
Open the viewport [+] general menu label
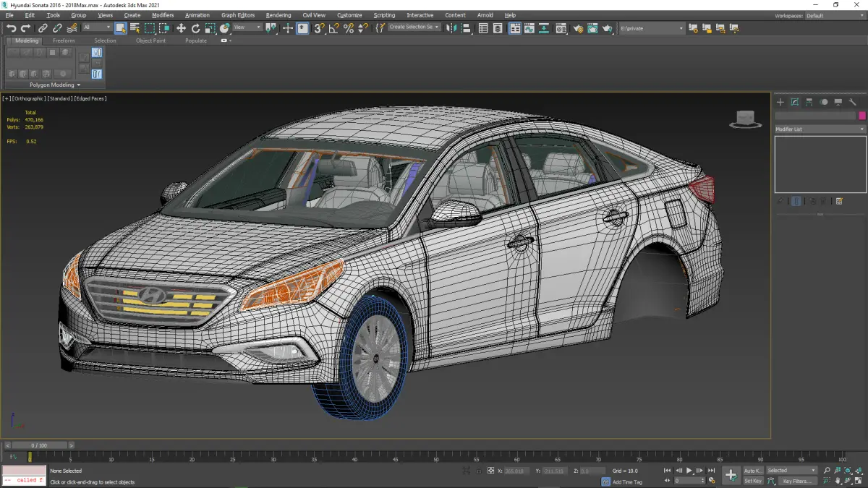(x=7, y=98)
